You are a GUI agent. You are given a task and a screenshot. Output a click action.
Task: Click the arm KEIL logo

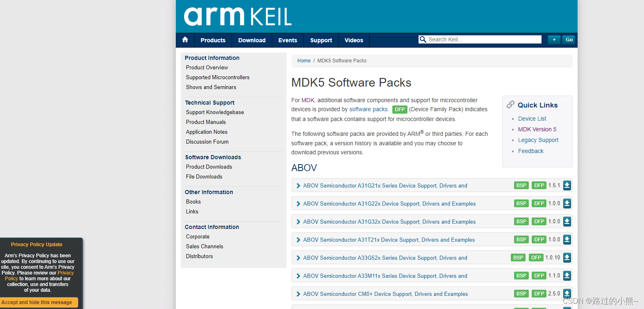pyautogui.click(x=238, y=16)
